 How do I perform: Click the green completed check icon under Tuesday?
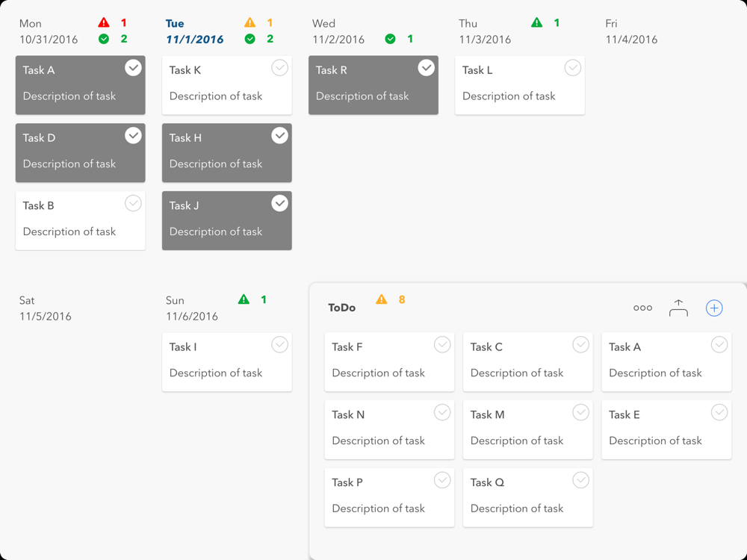point(250,39)
